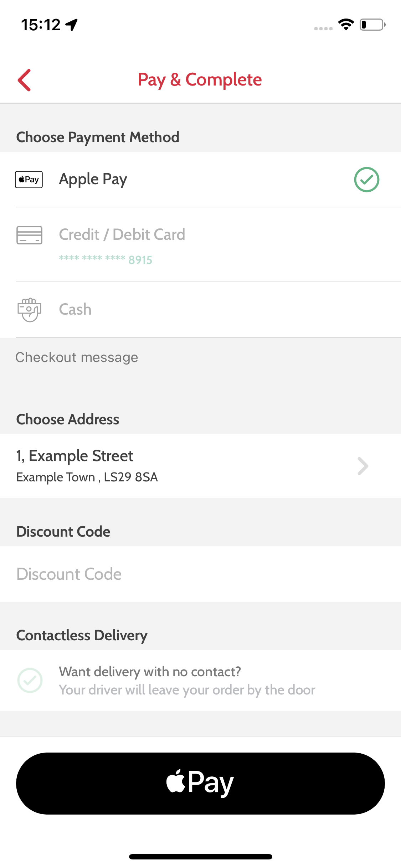Select the Apple Pay option label
The image size is (401, 868).
pyautogui.click(x=93, y=179)
